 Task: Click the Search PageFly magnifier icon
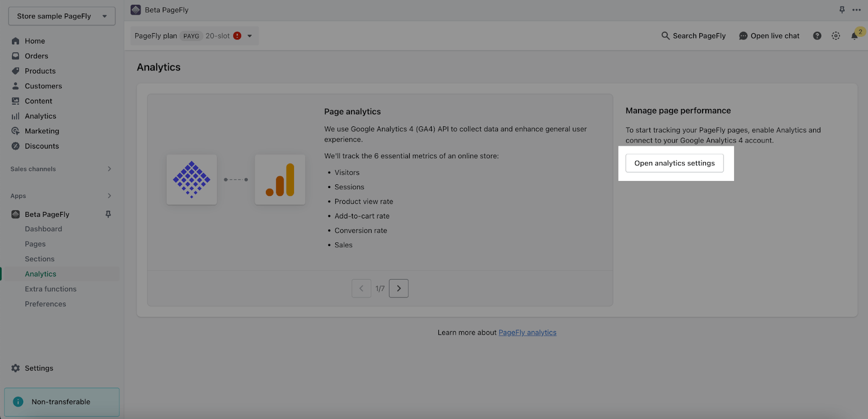coord(665,36)
